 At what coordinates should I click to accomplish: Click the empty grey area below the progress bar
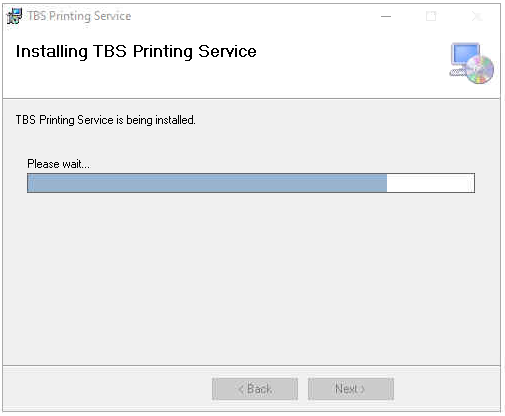pyautogui.click(x=252, y=277)
